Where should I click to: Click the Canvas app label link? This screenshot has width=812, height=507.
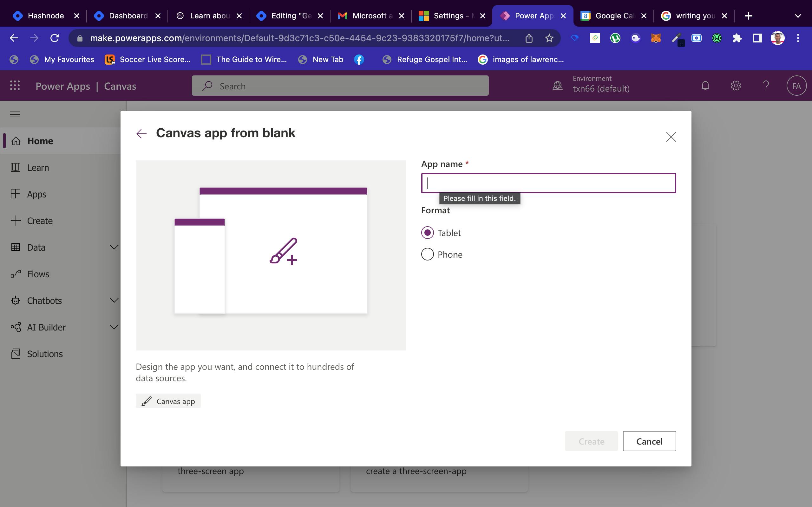pyautogui.click(x=168, y=401)
